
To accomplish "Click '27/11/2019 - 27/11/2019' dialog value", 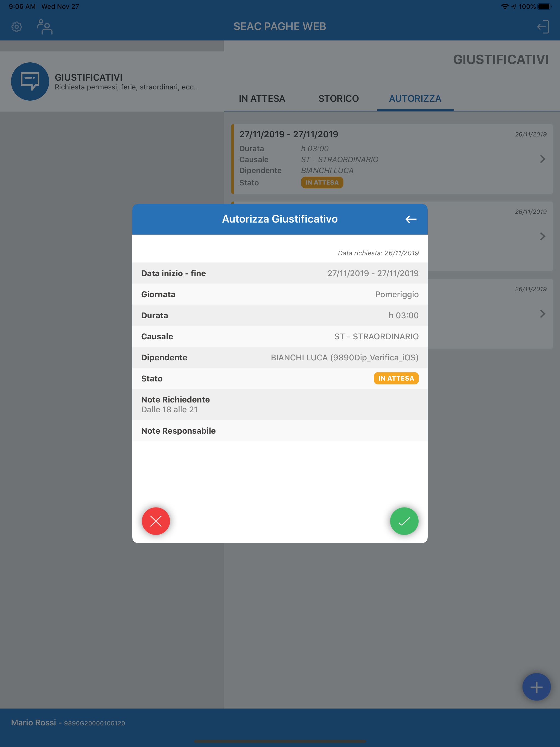I will pyautogui.click(x=372, y=273).
